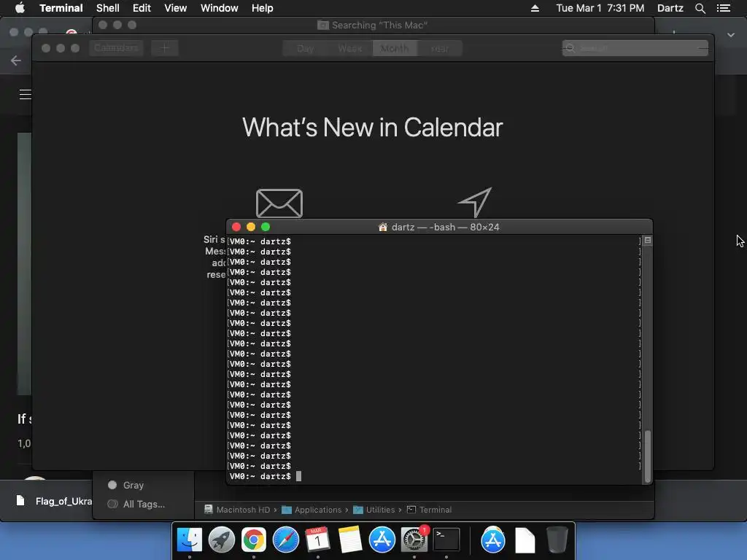Switch Calendar to Month view
This screenshot has height=560, width=747.
pos(395,49)
